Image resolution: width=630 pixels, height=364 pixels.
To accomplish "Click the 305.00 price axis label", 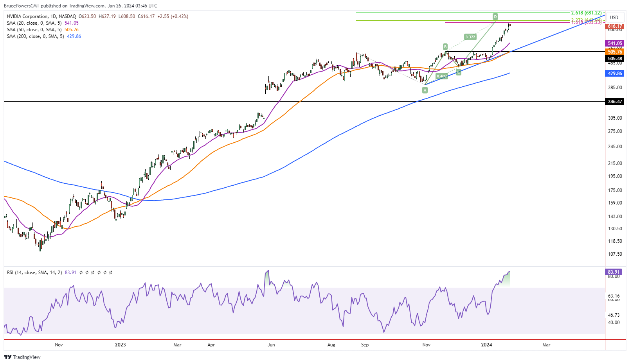I will pyautogui.click(x=615, y=118).
